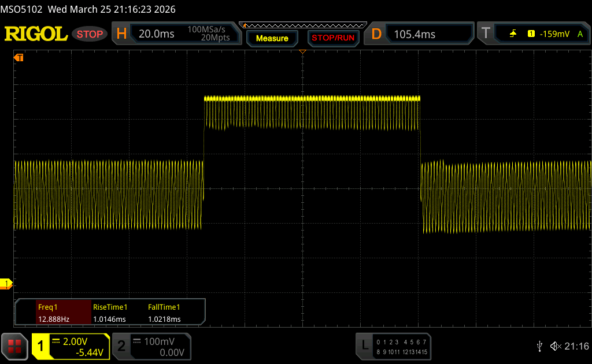Viewport: 592px width, 364px height.
Task: Open trigger settings via T icon
Action: click(486, 34)
